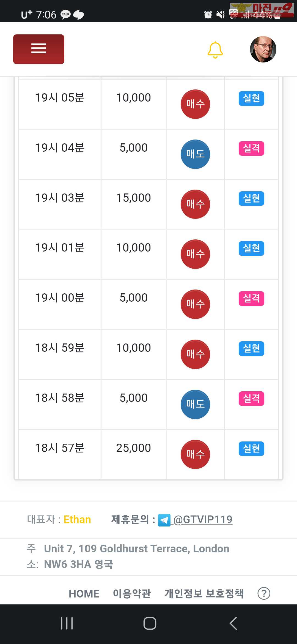297x644 pixels.
Task: Tap 매수 button for 18시 57분
Action: pyautogui.click(x=195, y=454)
